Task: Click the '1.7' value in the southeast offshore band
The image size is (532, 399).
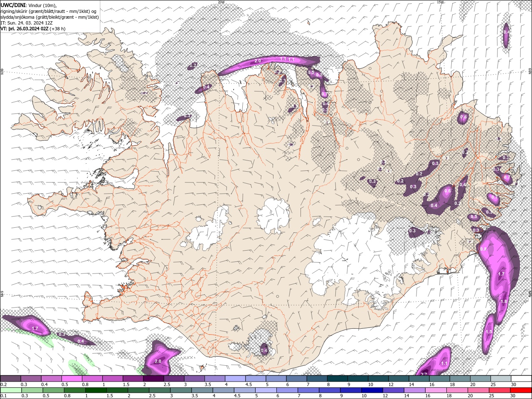Action: 501,274
